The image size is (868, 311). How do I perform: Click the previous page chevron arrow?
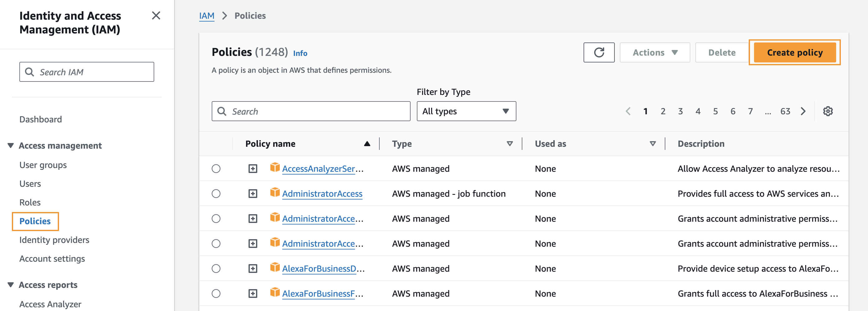click(x=628, y=111)
